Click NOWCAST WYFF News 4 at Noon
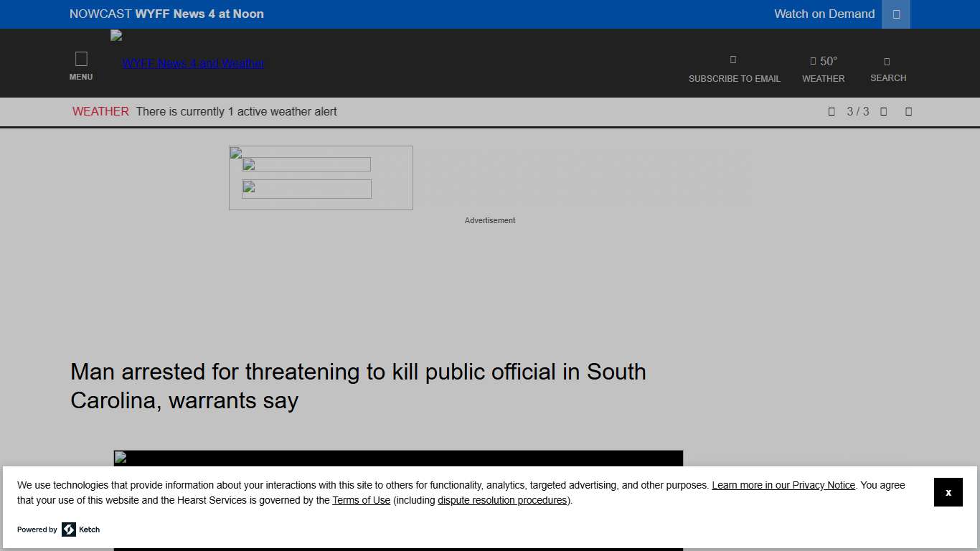 click(x=166, y=14)
